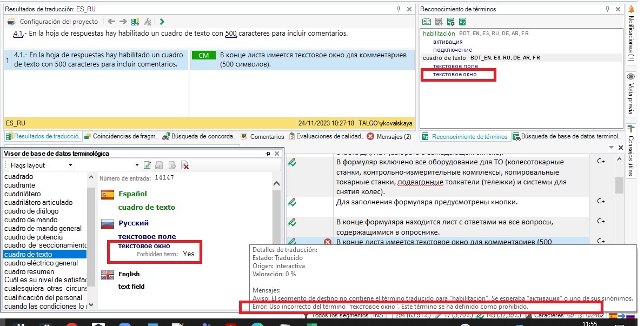Click term list scroll up arrow
Image resolution: width=644 pixels, height=326 pixels.
tap(91, 177)
